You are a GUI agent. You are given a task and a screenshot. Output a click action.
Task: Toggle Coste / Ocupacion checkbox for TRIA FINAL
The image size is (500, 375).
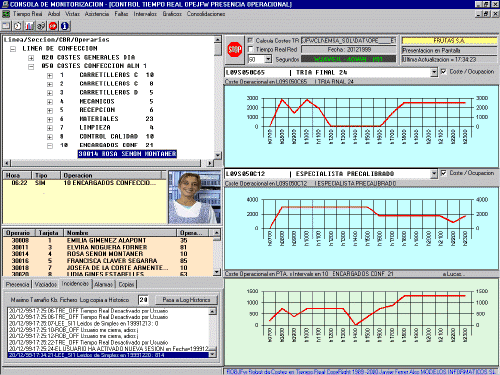(x=444, y=72)
